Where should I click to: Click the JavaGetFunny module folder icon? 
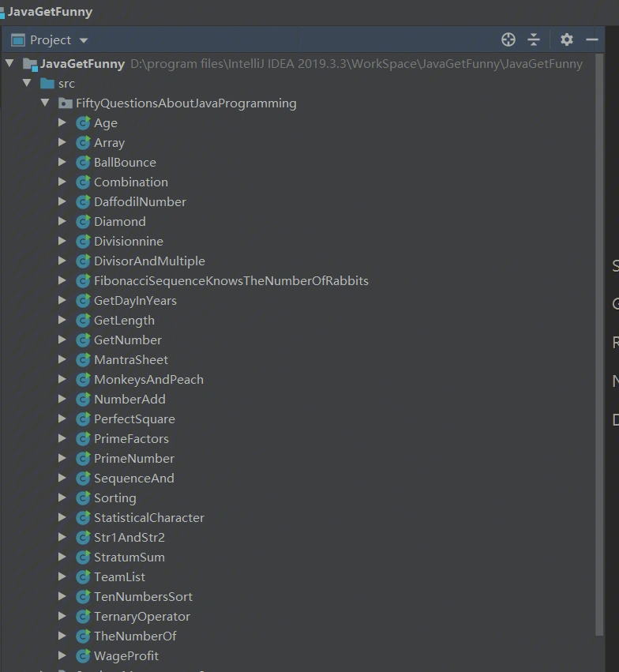(x=30, y=64)
